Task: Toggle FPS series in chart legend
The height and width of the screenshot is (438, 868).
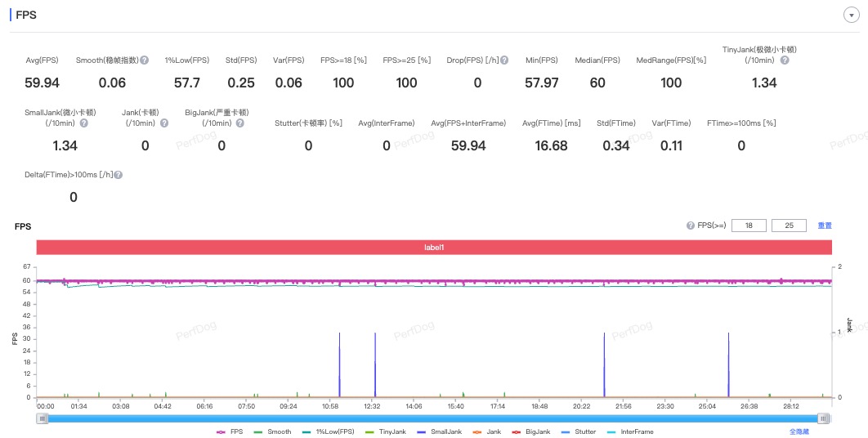Action: click(x=229, y=431)
